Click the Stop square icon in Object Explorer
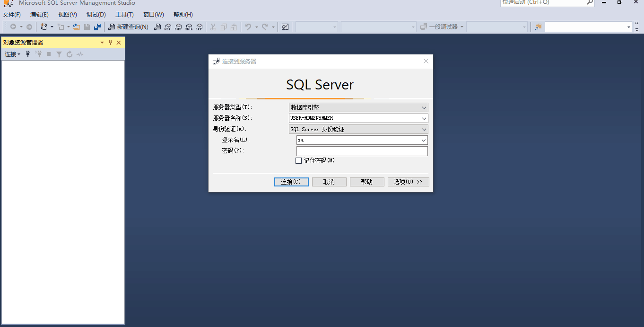Viewport: 644px width, 327px height. [x=49, y=54]
